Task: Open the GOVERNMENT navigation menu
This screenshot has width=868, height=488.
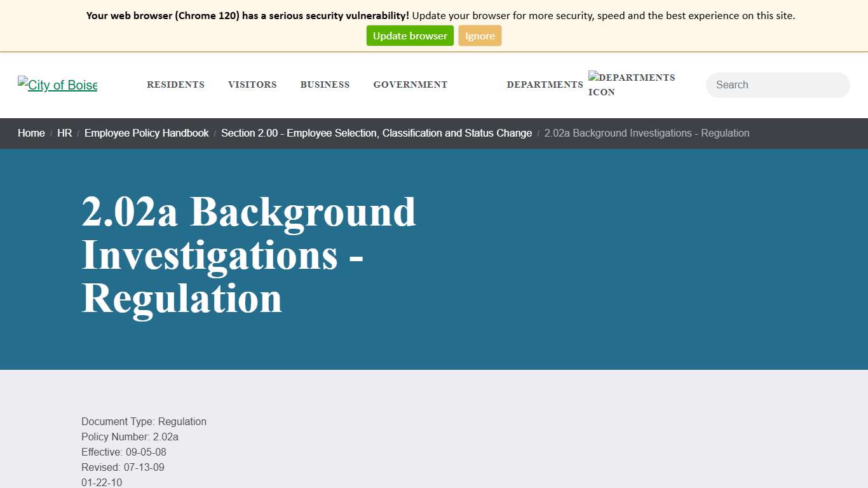Action: 410,85
